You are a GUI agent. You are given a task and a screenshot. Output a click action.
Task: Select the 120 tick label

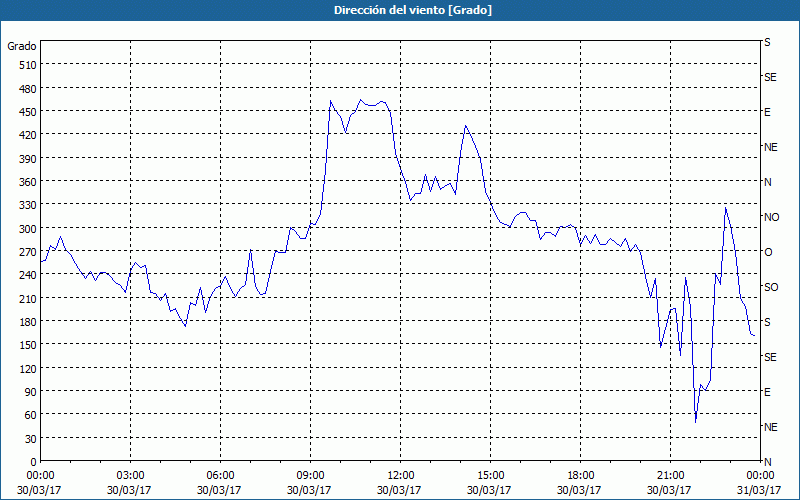coord(28,368)
